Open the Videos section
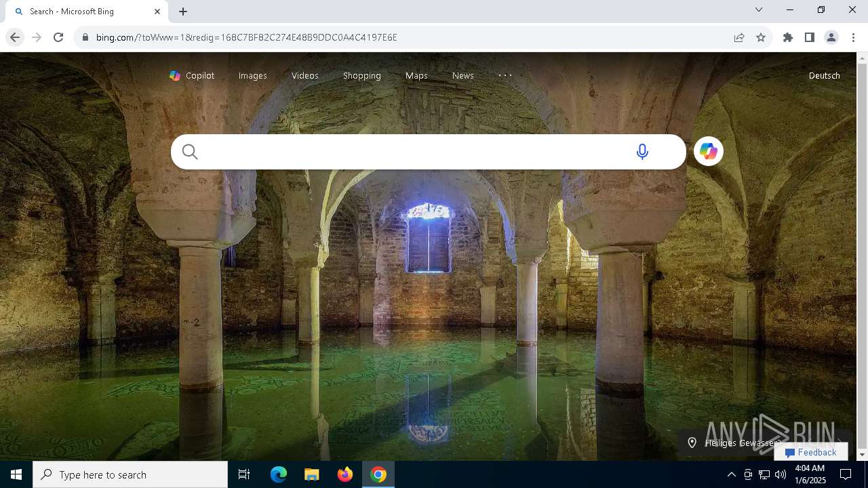 305,76
